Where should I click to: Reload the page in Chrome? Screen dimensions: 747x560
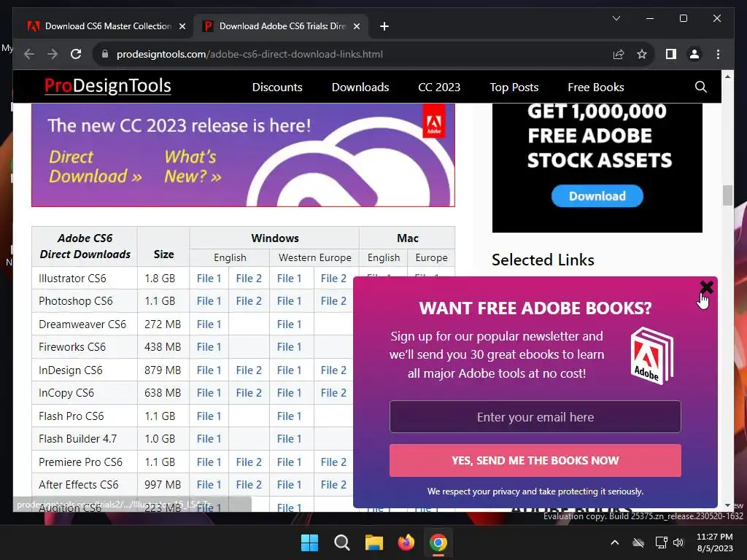coord(76,54)
